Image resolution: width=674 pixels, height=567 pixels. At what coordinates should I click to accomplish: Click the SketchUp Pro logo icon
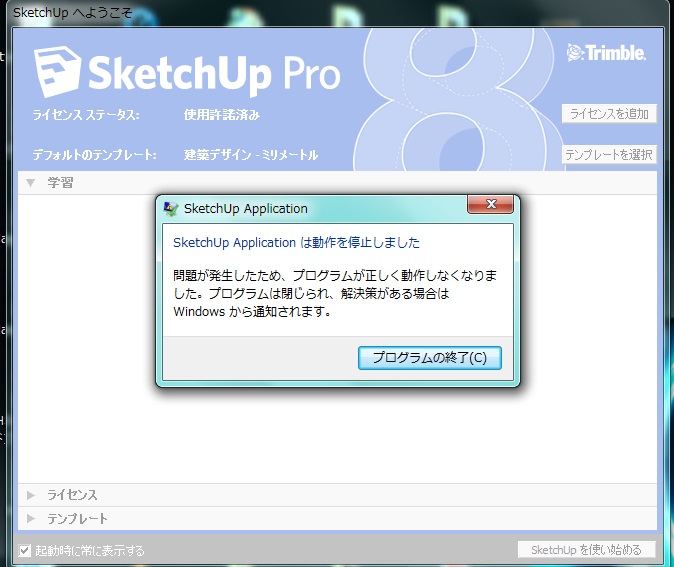[57, 71]
